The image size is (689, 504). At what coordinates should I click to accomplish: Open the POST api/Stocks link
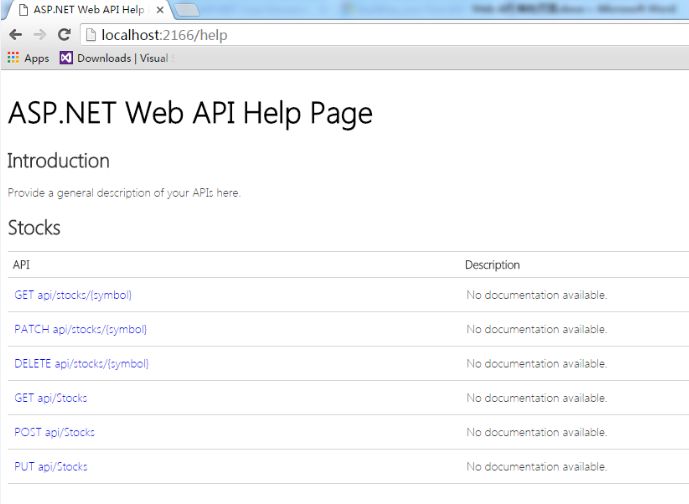54,432
